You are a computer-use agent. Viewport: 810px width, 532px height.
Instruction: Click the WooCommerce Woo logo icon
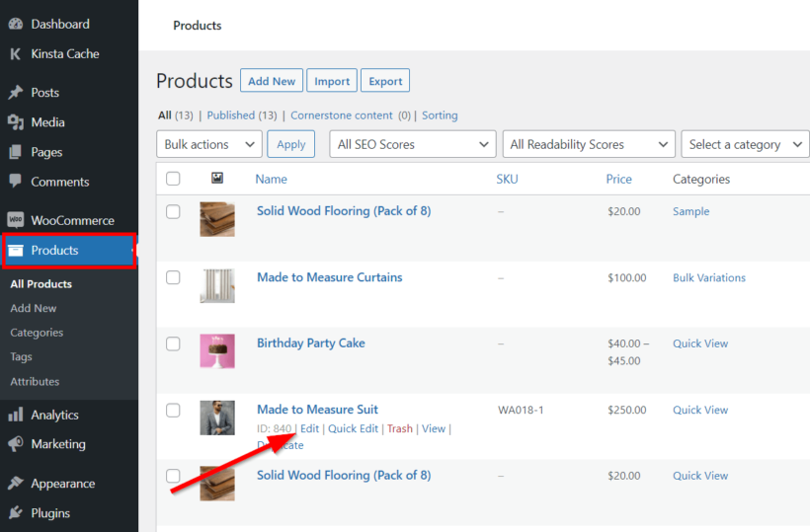16,220
